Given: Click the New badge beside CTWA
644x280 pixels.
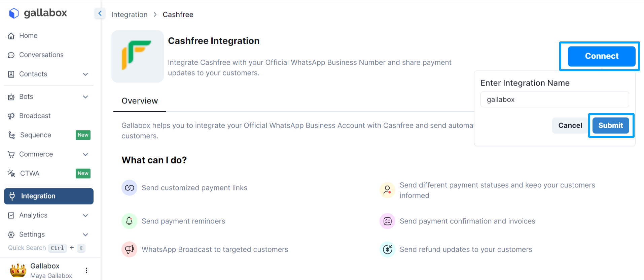Looking at the screenshot, I should 83,174.
